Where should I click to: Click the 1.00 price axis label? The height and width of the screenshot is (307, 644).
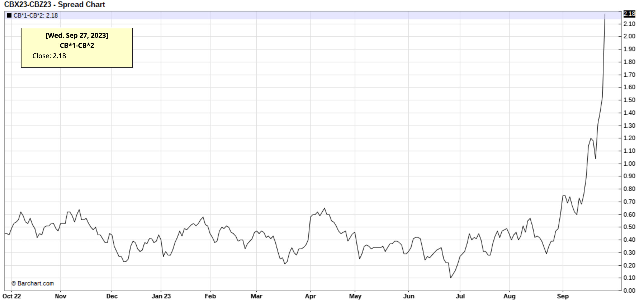point(629,164)
